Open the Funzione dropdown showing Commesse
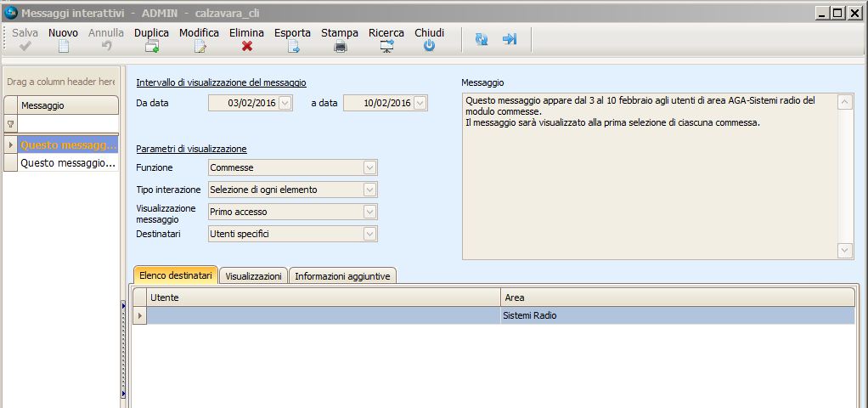Viewport: 868px width, 408px height. pos(369,167)
